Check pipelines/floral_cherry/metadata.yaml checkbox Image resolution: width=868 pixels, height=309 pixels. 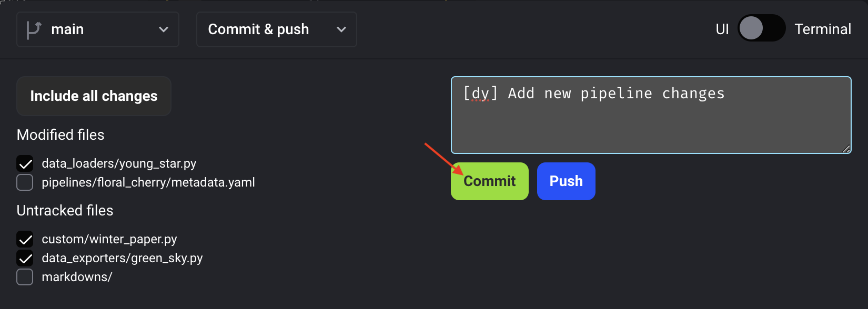click(x=25, y=182)
